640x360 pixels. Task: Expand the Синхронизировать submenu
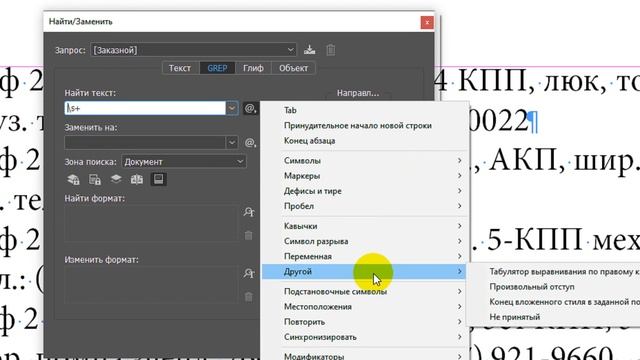pos(365,337)
